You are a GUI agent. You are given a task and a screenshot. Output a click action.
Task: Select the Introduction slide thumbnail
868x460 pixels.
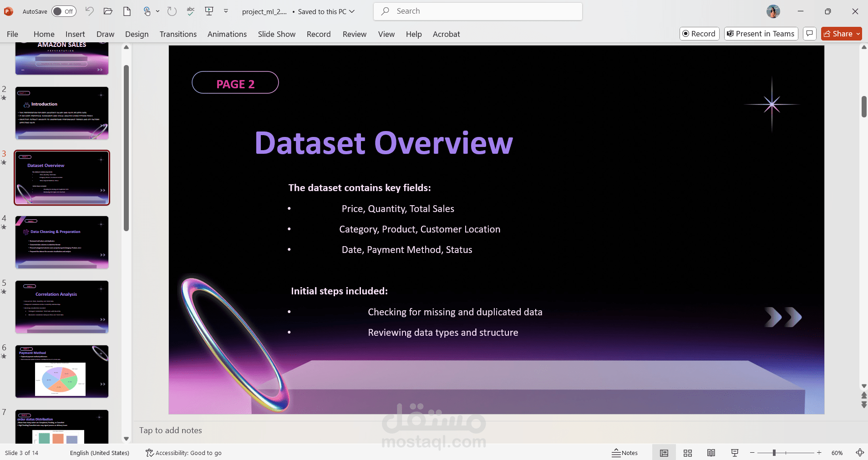pyautogui.click(x=62, y=113)
